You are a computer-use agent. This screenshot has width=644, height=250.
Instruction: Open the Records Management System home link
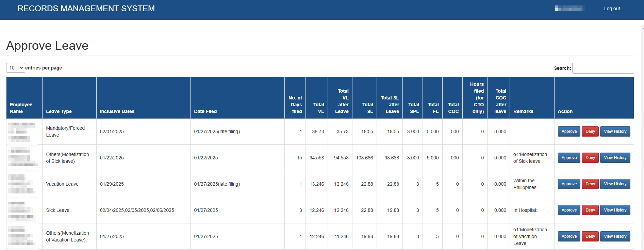coord(86,9)
